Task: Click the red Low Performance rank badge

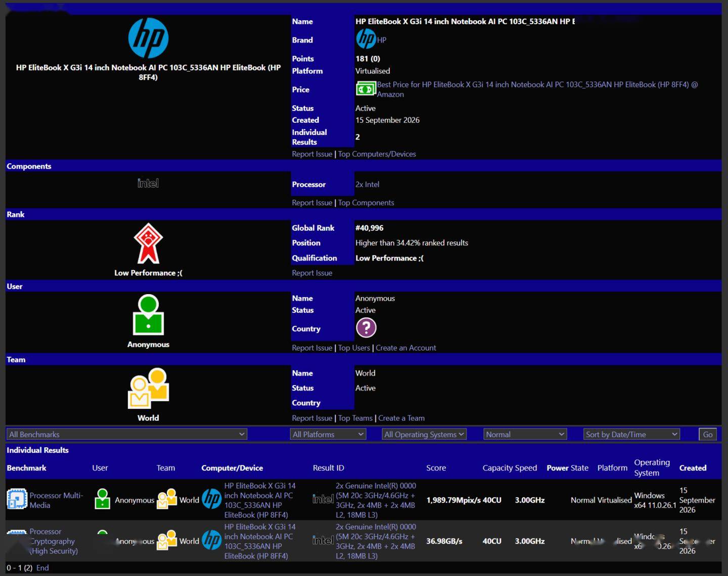Action: [x=148, y=244]
